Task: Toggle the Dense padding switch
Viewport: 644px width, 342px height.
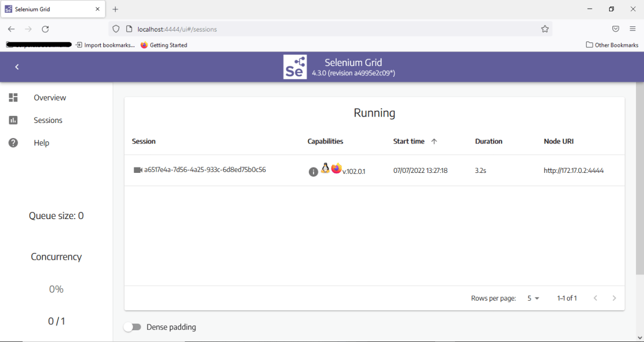Action: point(132,327)
